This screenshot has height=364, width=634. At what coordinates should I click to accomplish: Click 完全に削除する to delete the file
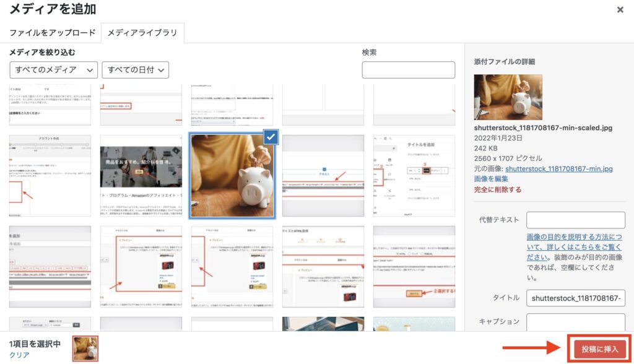498,189
